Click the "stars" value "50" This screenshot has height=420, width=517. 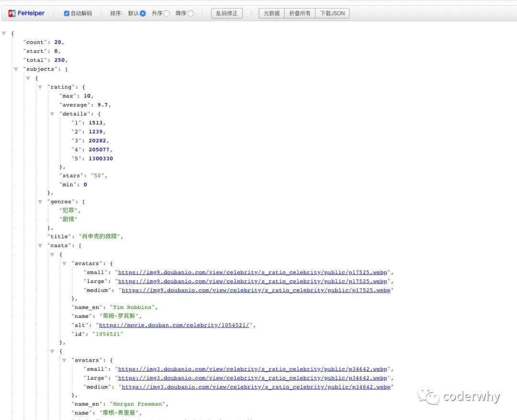(x=97, y=176)
